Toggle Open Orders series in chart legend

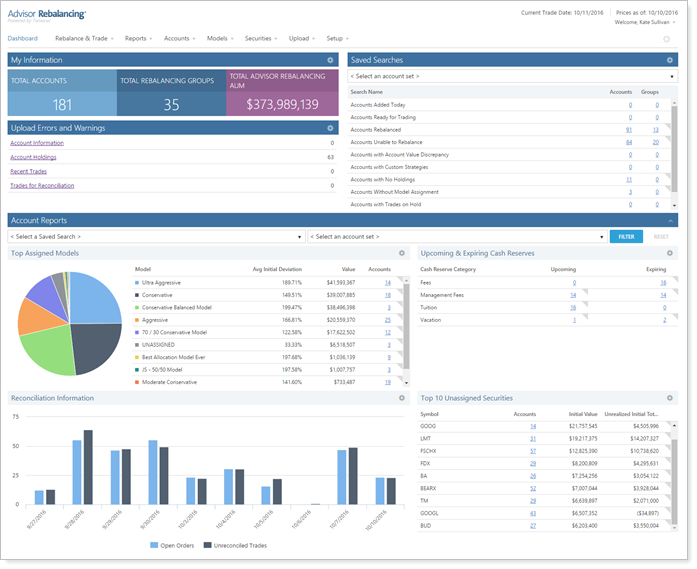(172, 545)
